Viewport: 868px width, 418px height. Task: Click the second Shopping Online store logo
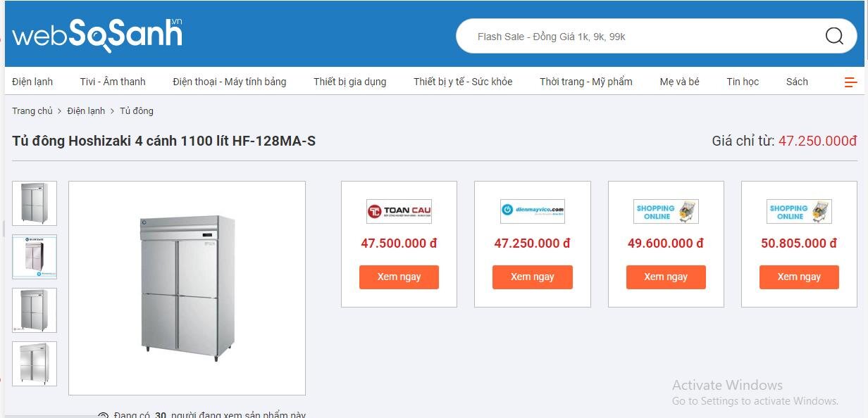pyautogui.click(x=798, y=210)
